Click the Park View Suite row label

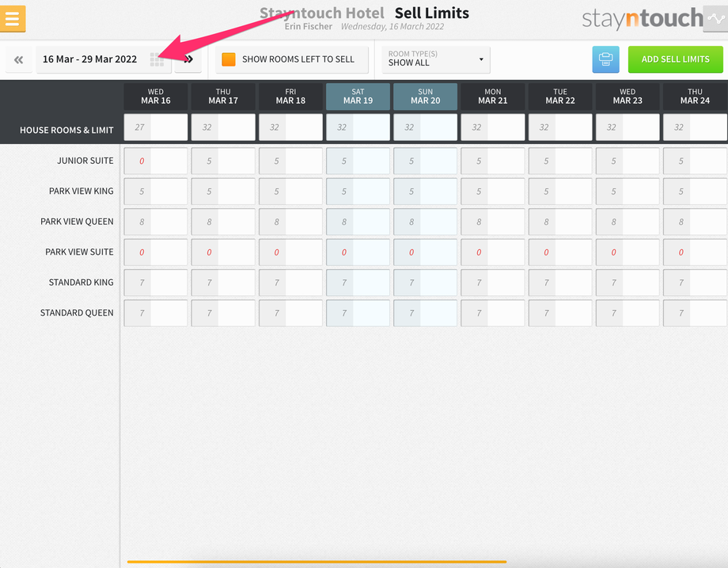click(x=79, y=252)
